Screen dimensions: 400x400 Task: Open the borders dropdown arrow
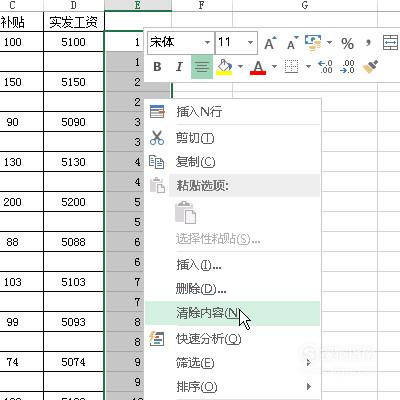click(x=308, y=67)
